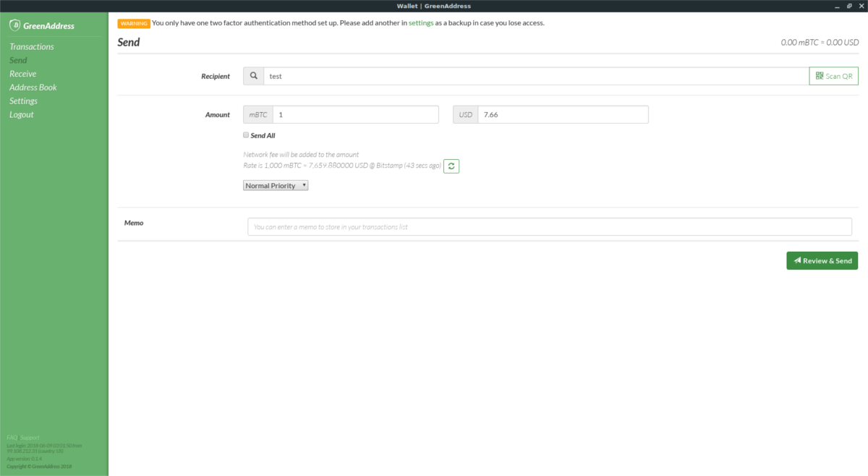Click the GreenAddress shield logo icon
868x476 pixels.
[x=14, y=25]
